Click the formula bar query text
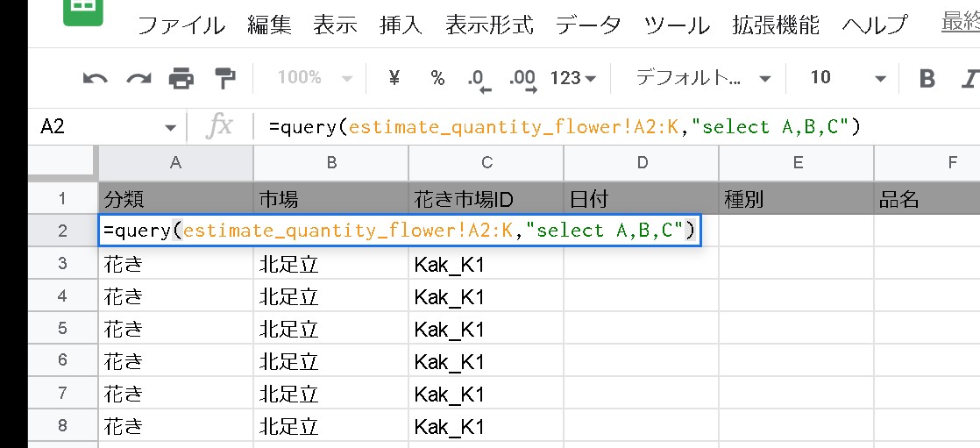The image size is (980, 448). (565, 127)
